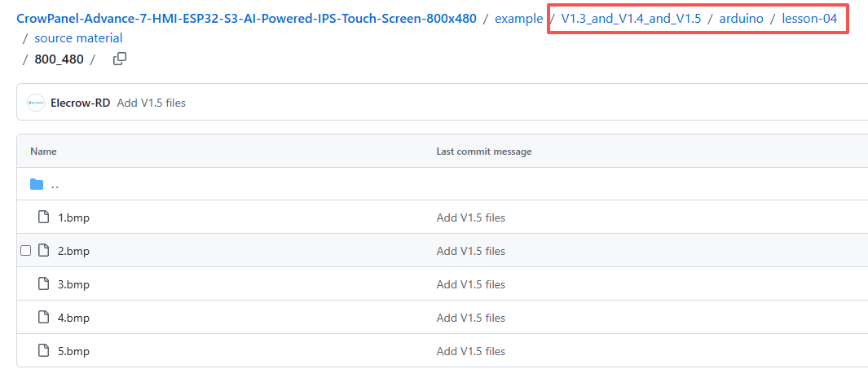Click the file icon next to 1.bmp
Screen dimensions: 868x369
(x=43, y=217)
